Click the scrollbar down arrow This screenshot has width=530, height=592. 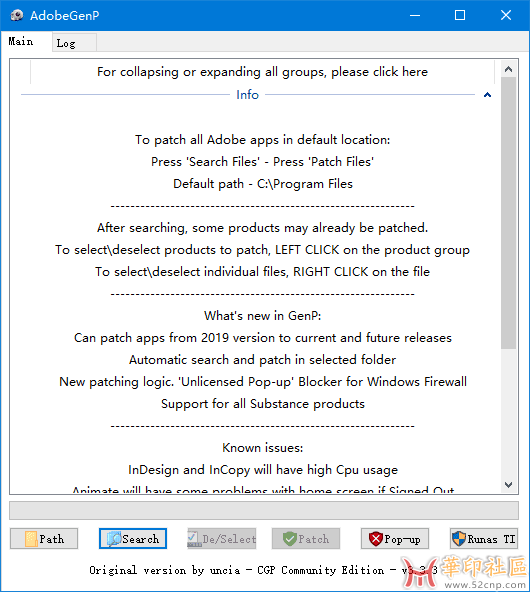(x=508, y=485)
